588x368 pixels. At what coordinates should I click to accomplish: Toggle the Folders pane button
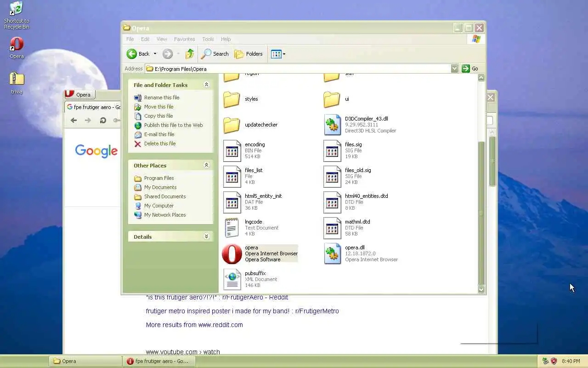coord(249,54)
